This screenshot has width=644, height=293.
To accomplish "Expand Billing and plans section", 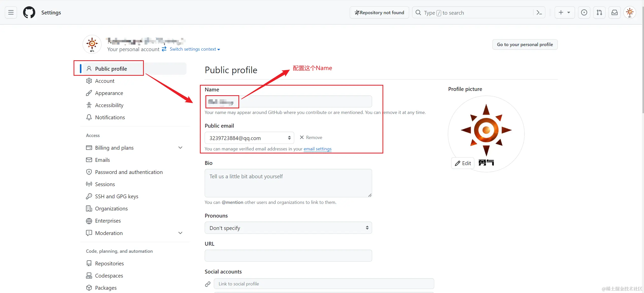I will (180, 148).
